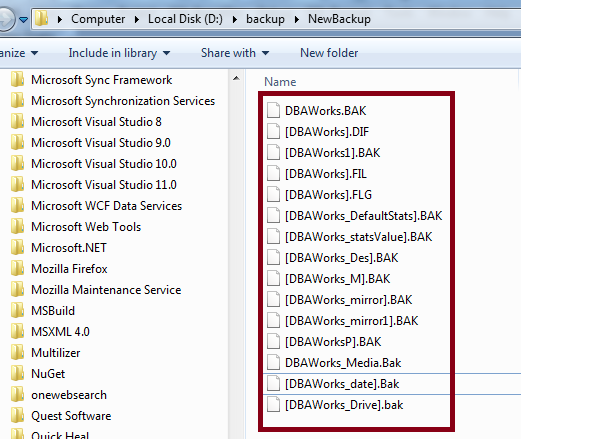This screenshot has height=439, width=600.
Task: Select Microsoft Visual Studio 9.0 folder
Action: pyautogui.click(x=101, y=143)
